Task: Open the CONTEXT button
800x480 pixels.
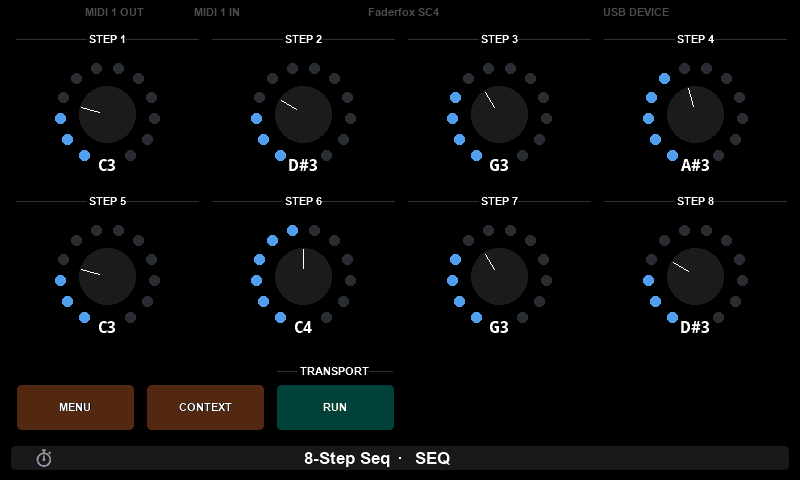Action: tap(205, 407)
